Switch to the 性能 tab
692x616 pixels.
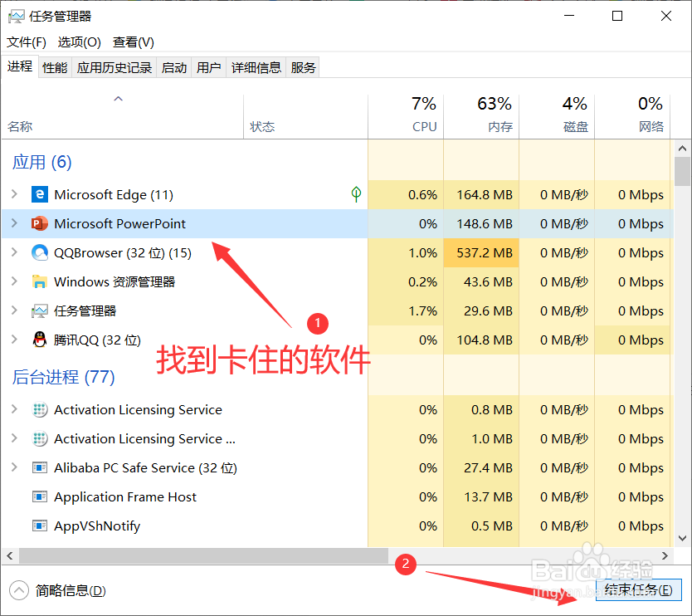[x=54, y=66]
